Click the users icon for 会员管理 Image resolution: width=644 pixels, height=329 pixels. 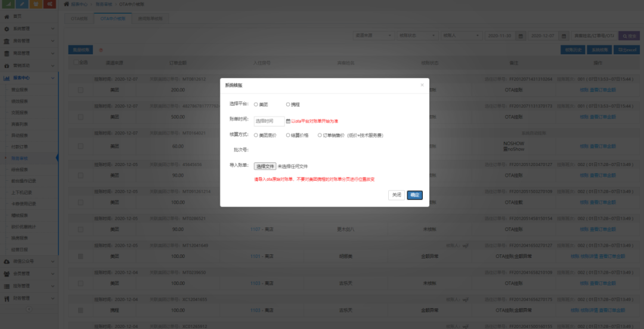point(7,273)
